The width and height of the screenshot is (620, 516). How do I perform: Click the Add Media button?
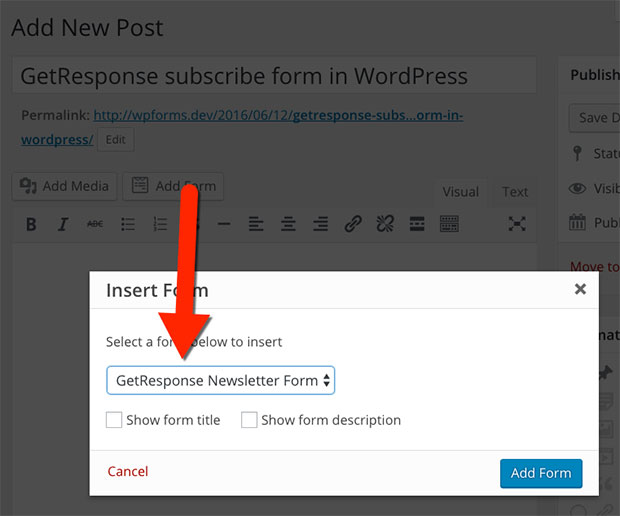(64, 186)
